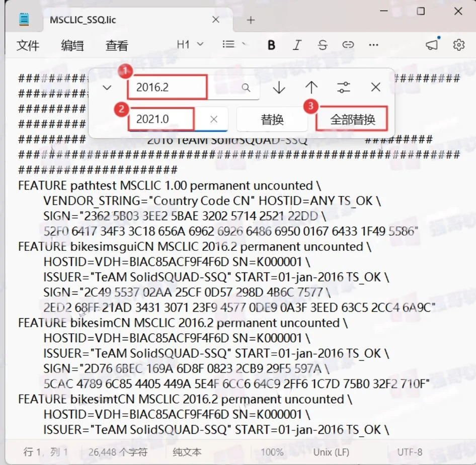Insert a link with the link icon
The width and height of the screenshot is (476, 465).
tap(348, 45)
